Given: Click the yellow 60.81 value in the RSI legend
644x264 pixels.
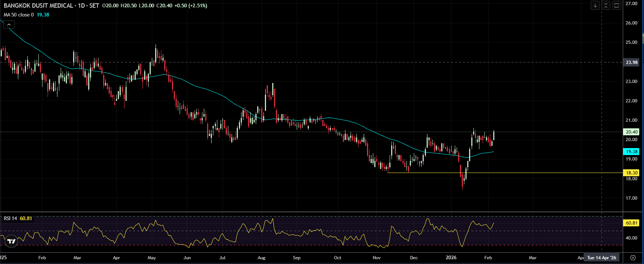Looking at the screenshot, I should click(x=26, y=219).
